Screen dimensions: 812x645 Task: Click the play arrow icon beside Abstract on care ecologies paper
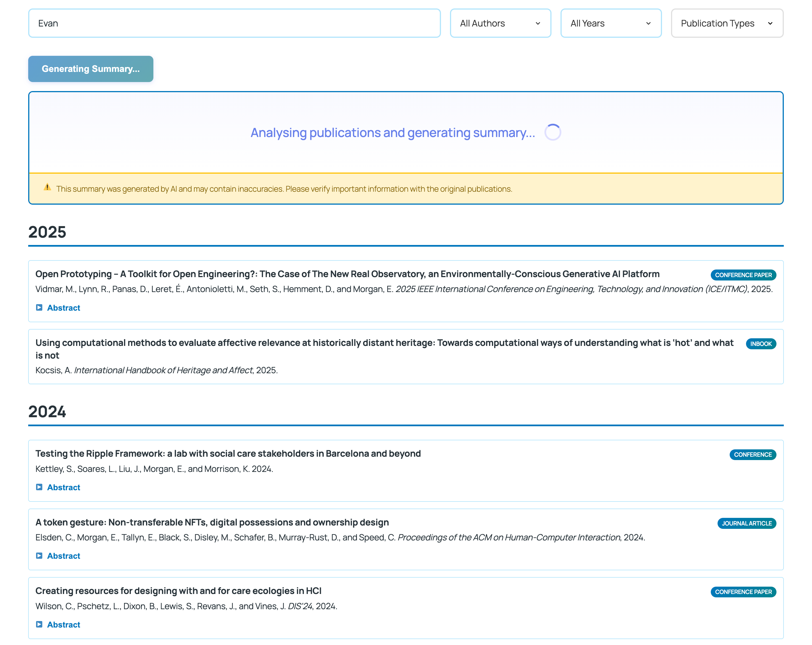39,624
